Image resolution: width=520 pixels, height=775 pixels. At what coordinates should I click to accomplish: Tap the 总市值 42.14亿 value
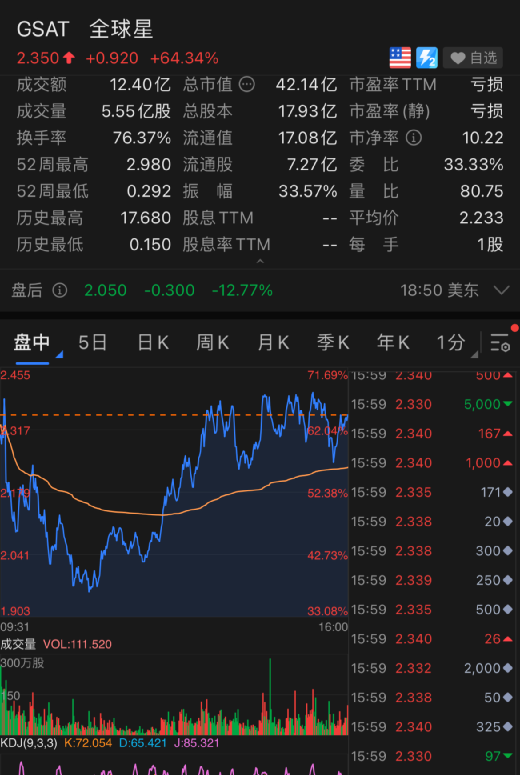pos(306,85)
